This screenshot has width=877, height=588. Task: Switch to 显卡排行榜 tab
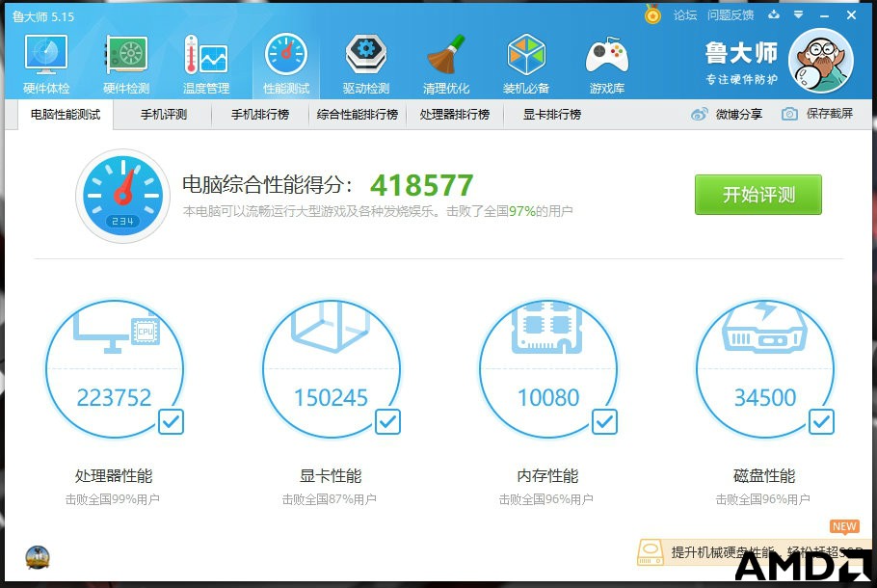click(x=552, y=115)
